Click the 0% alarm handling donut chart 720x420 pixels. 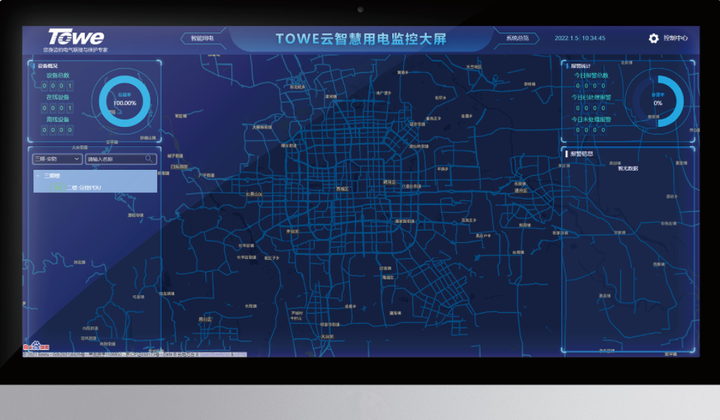tap(658, 101)
